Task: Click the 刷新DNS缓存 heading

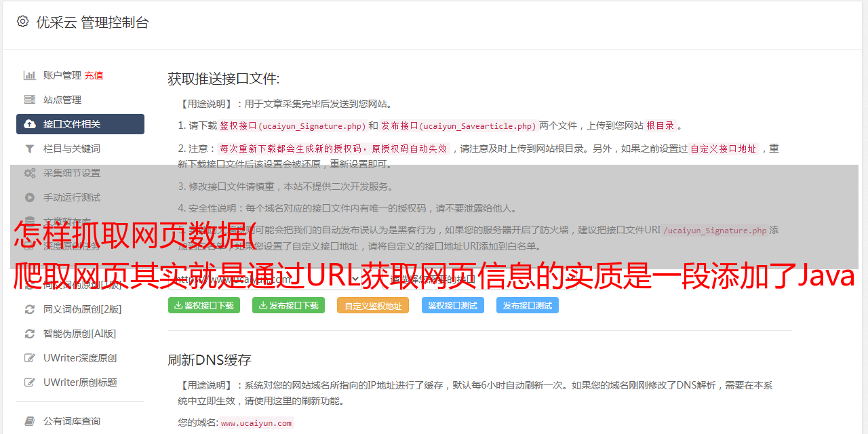Action: coord(210,359)
